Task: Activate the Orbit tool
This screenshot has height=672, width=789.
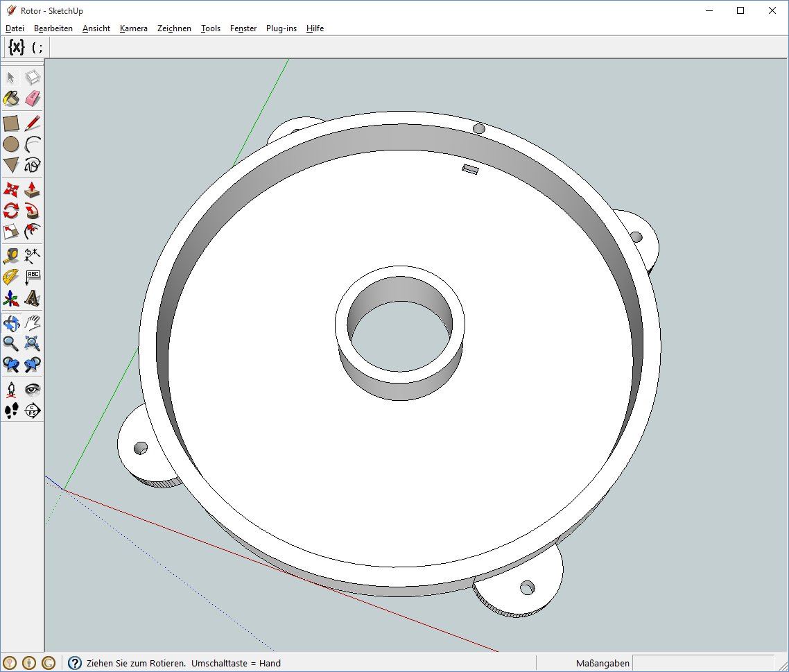Action: pos(11,322)
